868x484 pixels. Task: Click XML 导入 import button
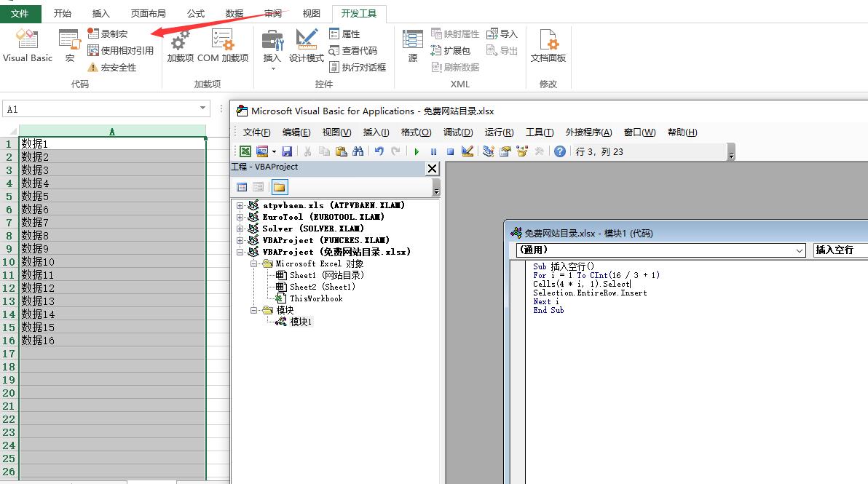(502, 33)
